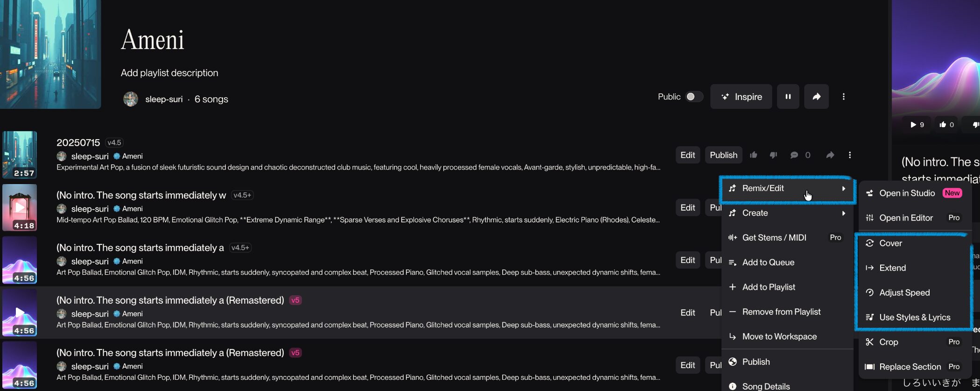Viewport: 980px width, 391px height.
Task: Play the 2:57 song thumbnail
Action: click(20, 155)
